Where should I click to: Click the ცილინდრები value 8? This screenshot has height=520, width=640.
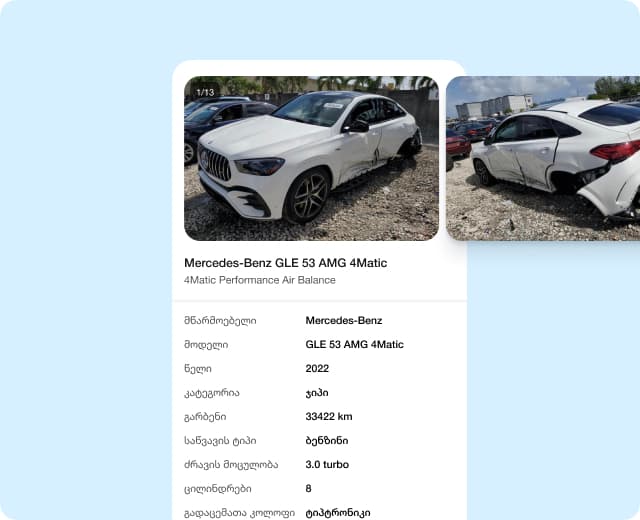309,489
